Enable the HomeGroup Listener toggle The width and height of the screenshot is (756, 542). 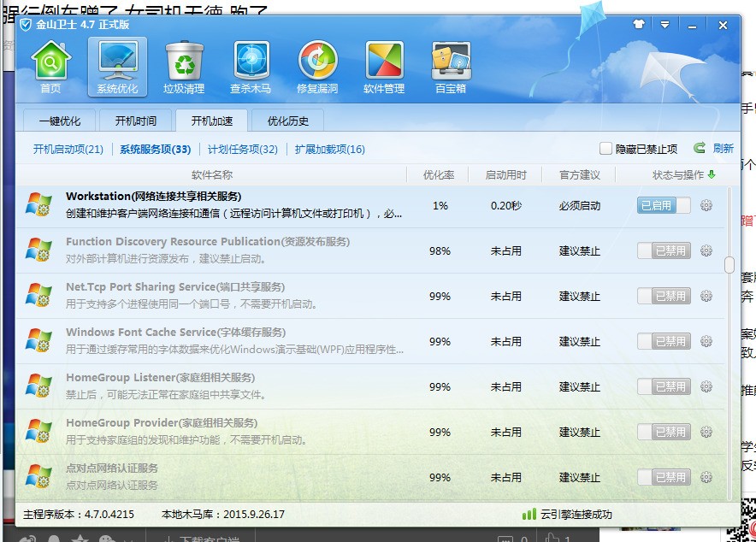pos(664,386)
